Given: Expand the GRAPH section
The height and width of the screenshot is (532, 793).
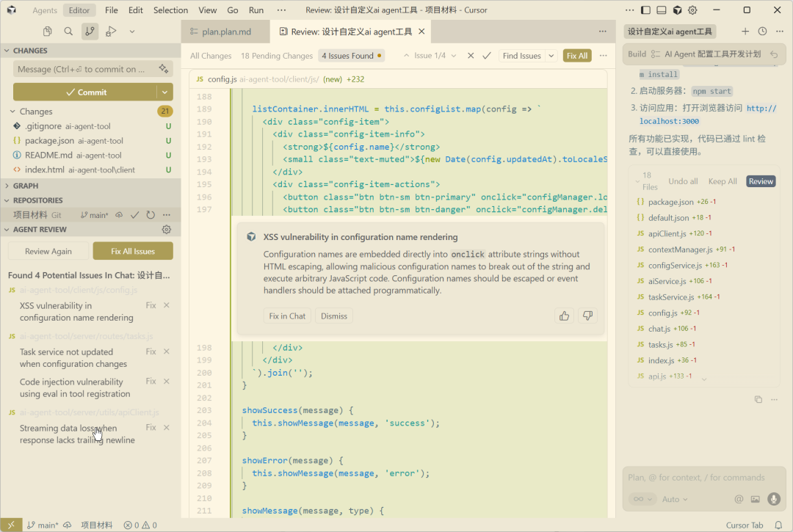Looking at the screenshot, I should coord(26,186).
